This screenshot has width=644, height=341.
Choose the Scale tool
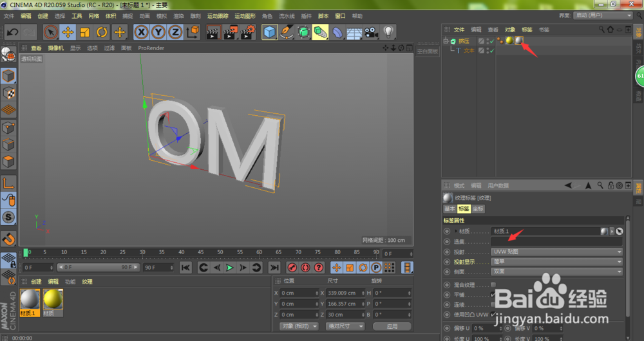[x=85, y=32]
